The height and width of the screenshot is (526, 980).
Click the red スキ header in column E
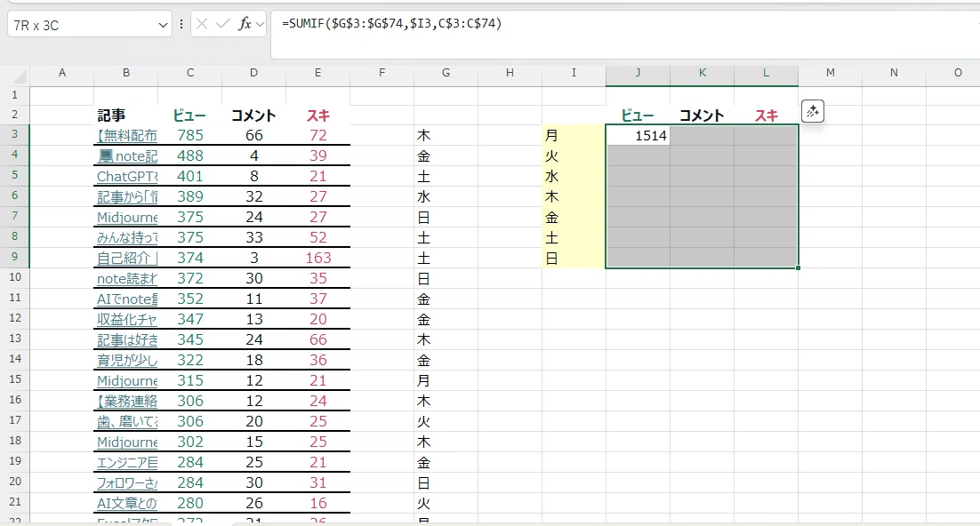click(318, 116)
